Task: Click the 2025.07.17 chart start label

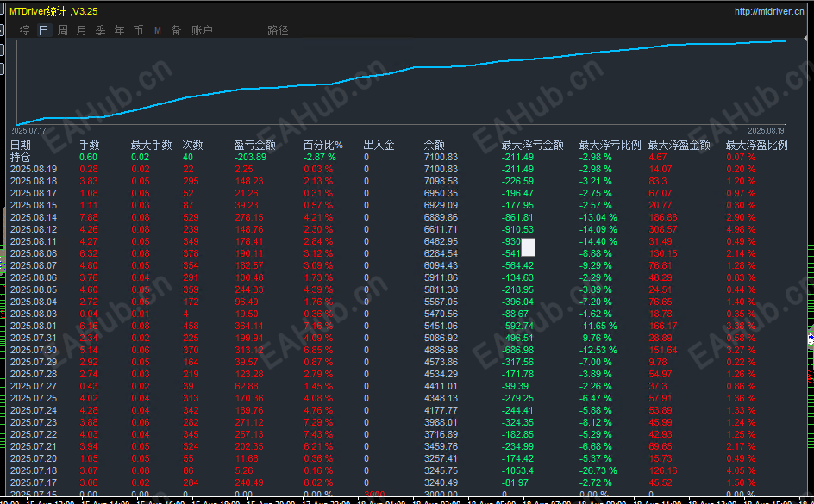Action: (x=29, y=131)
